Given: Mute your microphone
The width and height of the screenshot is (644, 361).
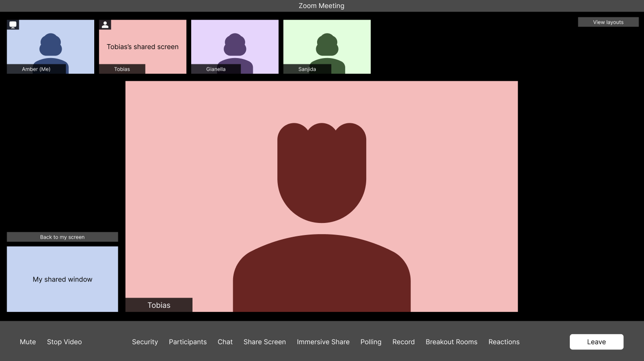Looking at the screenshot, I should tap(28, 342).
